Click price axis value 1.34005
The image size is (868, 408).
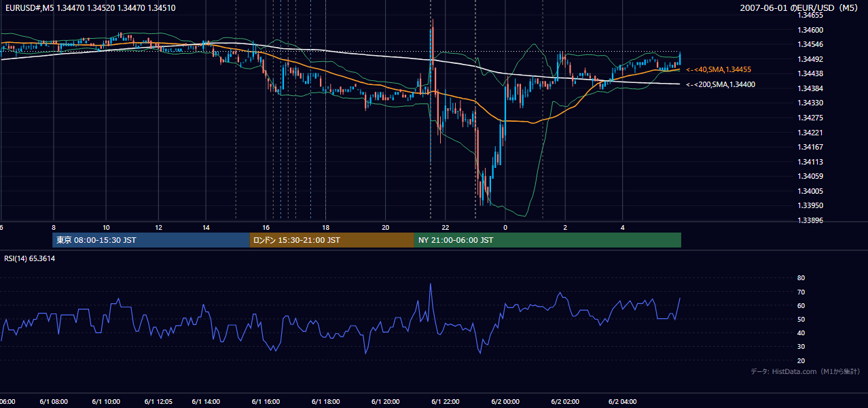(810, 191)
